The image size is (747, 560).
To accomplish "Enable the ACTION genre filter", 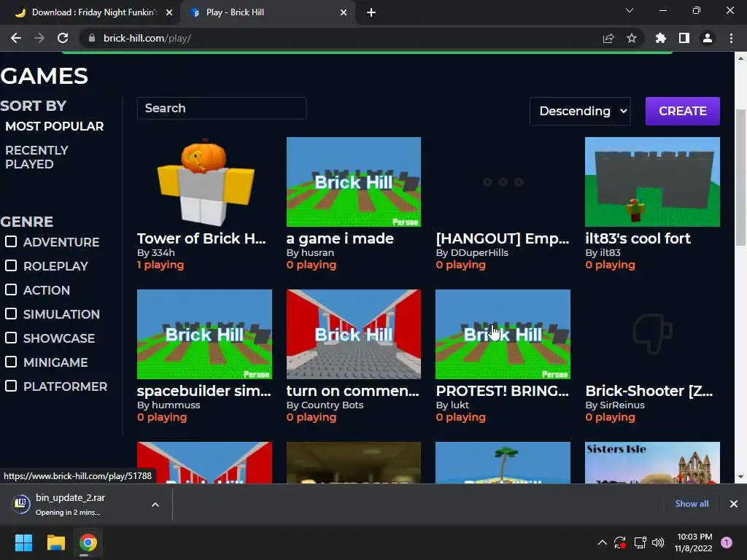I will (11, 289).
